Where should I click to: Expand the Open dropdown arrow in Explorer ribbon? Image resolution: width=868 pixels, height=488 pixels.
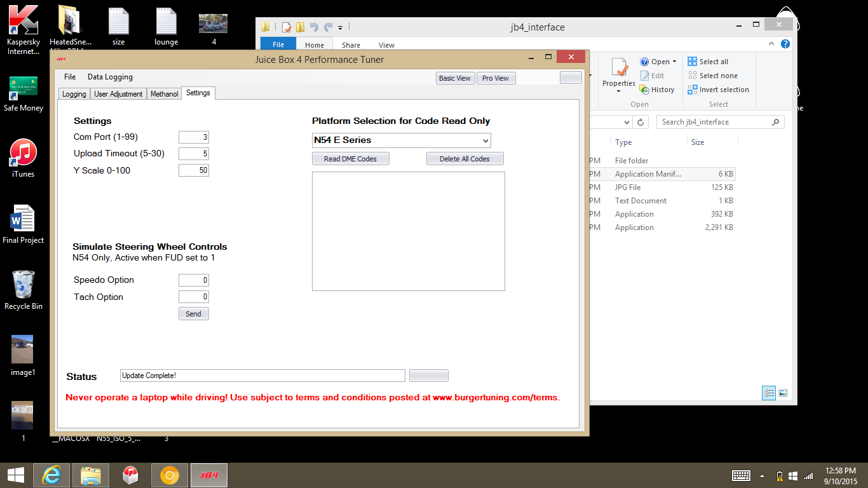point(675,62)
